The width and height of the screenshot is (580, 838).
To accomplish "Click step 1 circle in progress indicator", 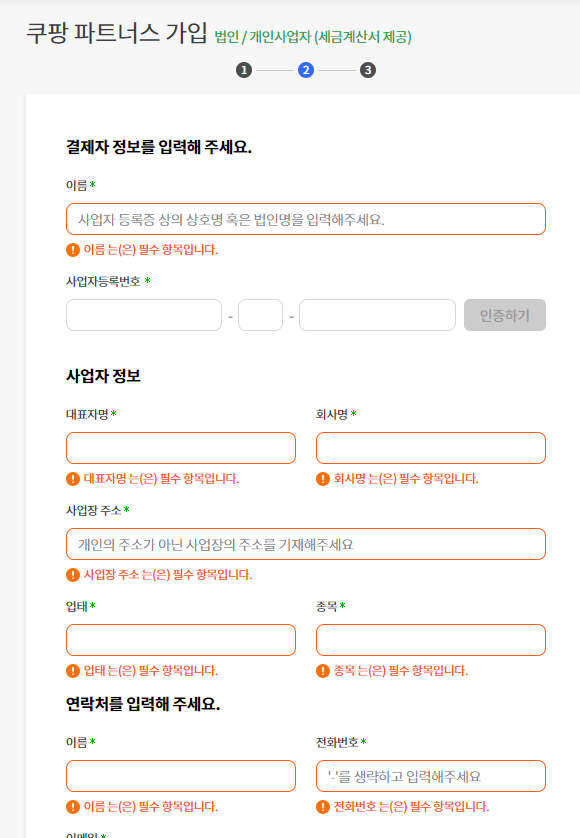I will [x=244, y=70].
